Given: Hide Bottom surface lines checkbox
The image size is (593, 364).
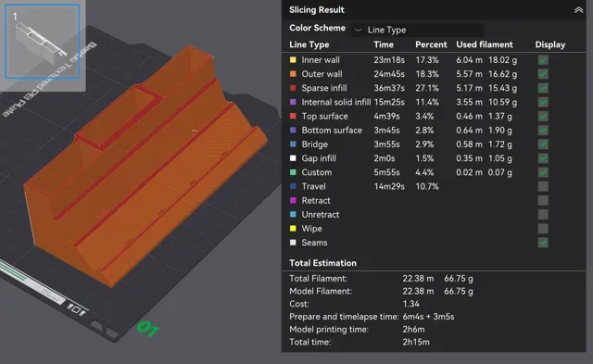Looking at the screenshot, I should (543, 131).
